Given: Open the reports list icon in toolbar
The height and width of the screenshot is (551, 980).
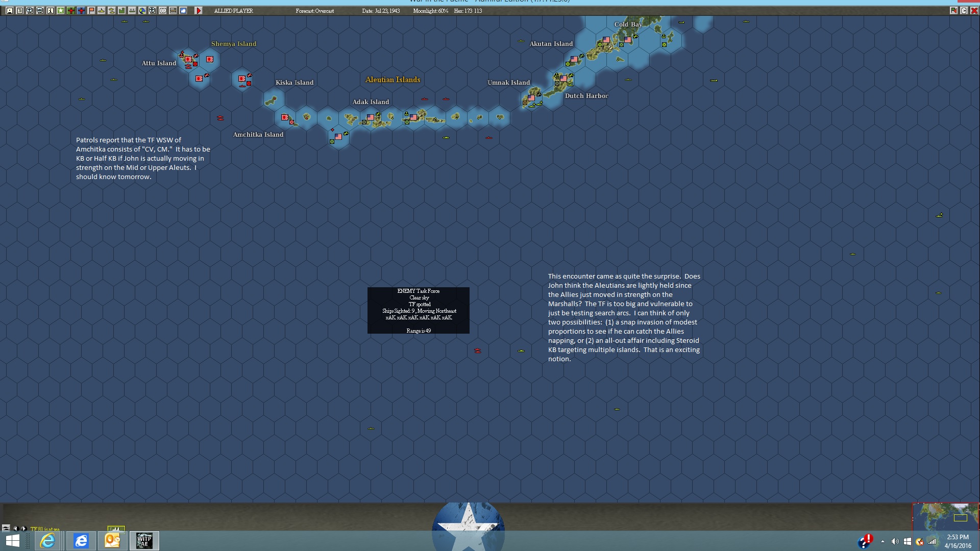Looking at the screenshot, I should (x=20, y=11).
